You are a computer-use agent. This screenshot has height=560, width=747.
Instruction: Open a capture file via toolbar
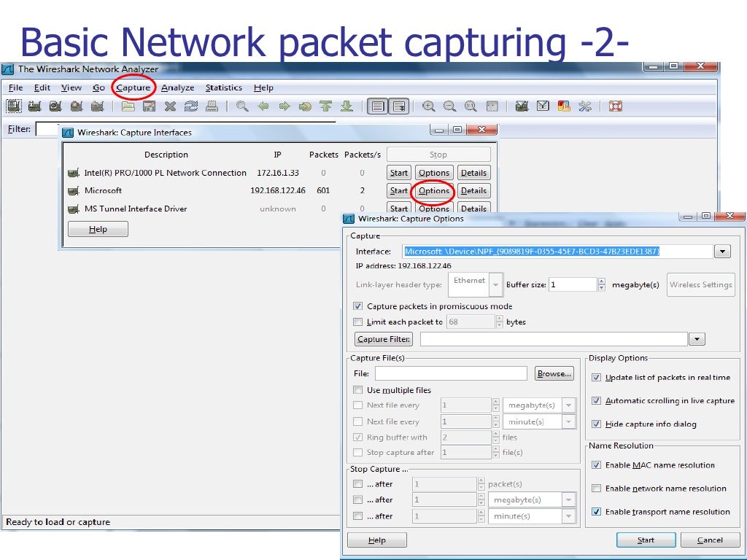point(128,106)
